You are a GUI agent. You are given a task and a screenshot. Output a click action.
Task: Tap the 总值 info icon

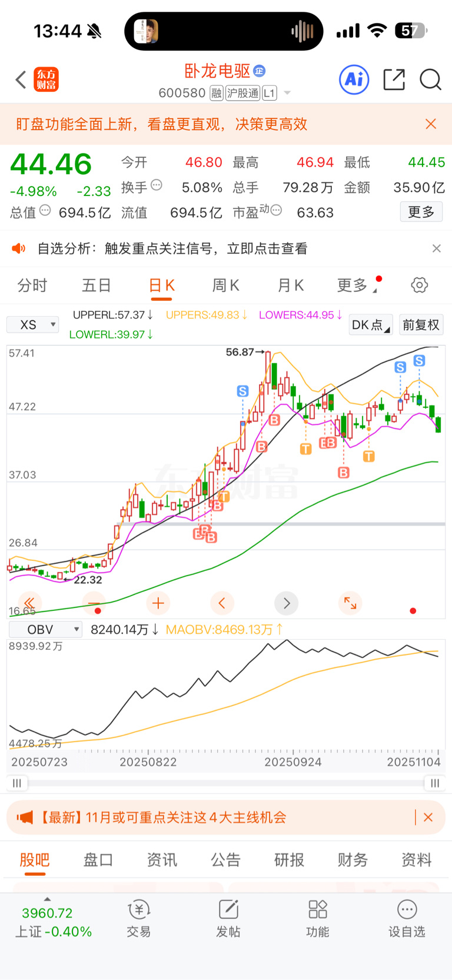point(45,210)
